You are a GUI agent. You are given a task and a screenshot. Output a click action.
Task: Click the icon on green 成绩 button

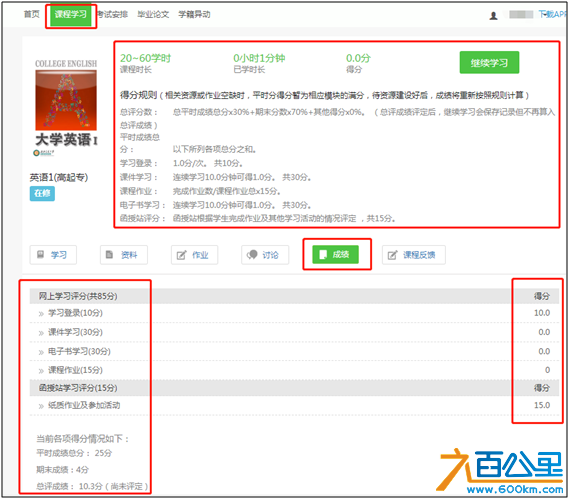click(322, 254)
